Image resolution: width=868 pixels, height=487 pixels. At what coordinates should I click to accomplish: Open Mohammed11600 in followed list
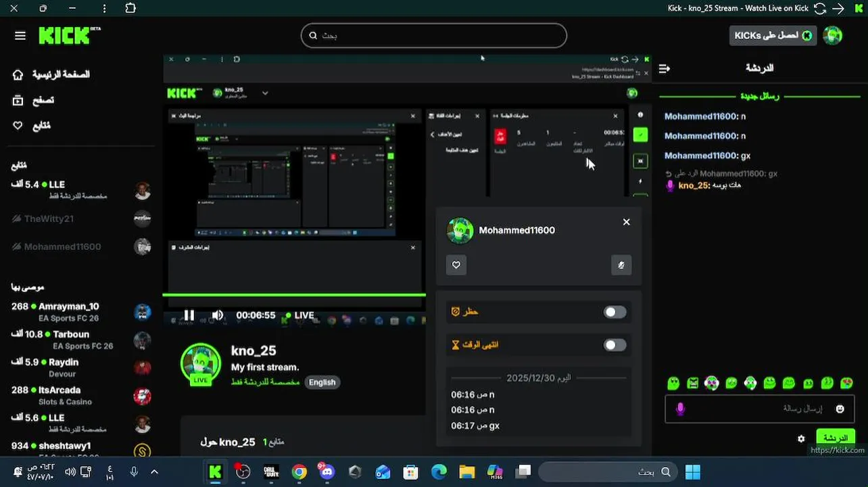(81, 246)
